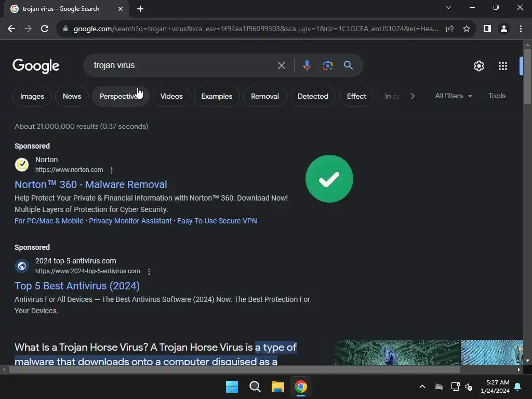Open the network tray icon

[455, 387]
